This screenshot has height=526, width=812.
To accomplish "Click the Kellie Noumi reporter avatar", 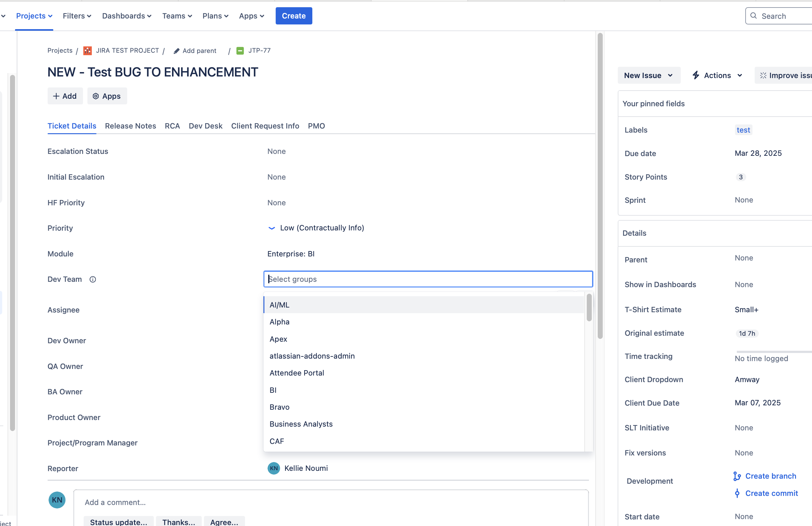I will 273,468.
